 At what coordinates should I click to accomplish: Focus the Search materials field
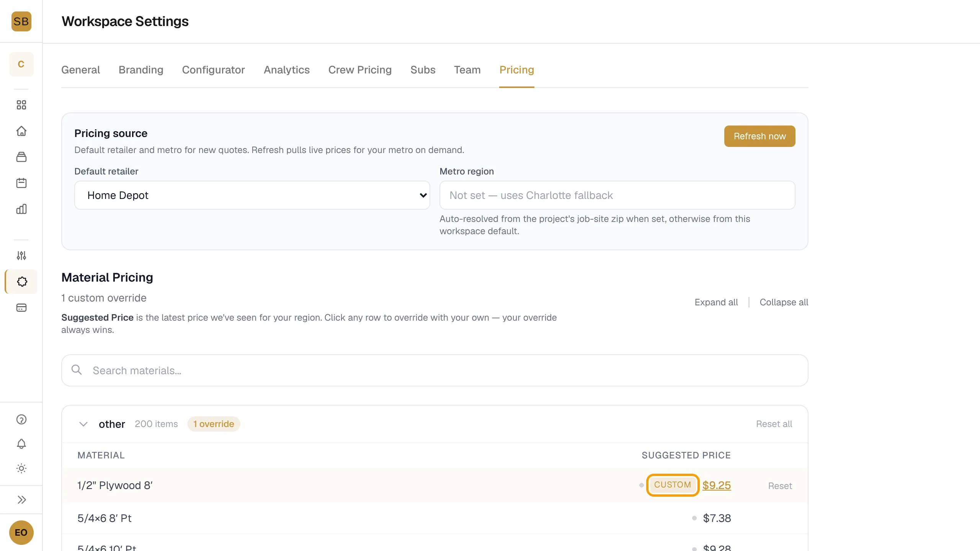pos(434,370)
